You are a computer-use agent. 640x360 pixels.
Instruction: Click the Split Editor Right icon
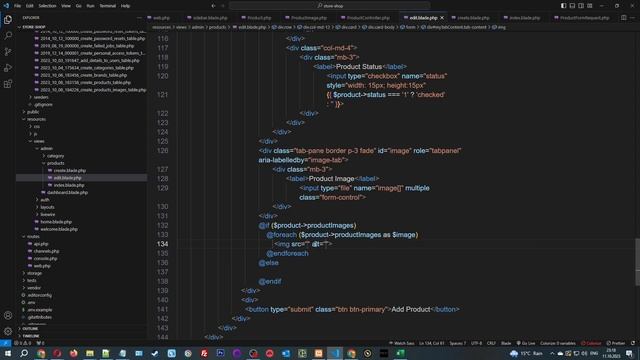coord(624,18)
